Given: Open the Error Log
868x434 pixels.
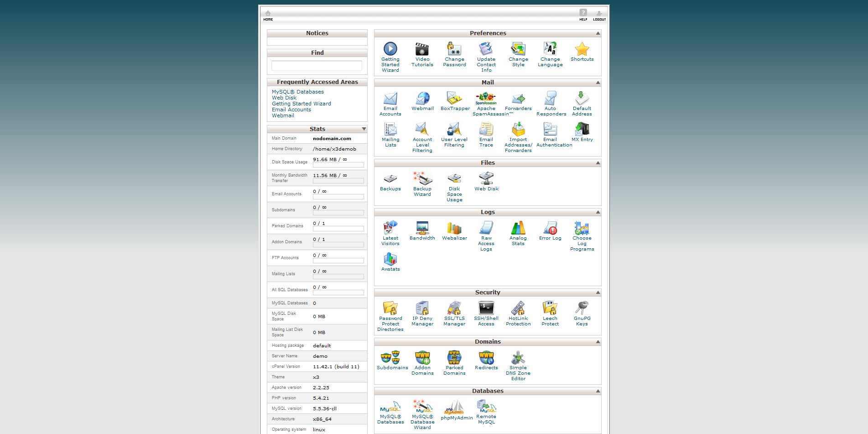Looking at the screenshot, I should 550,228.
